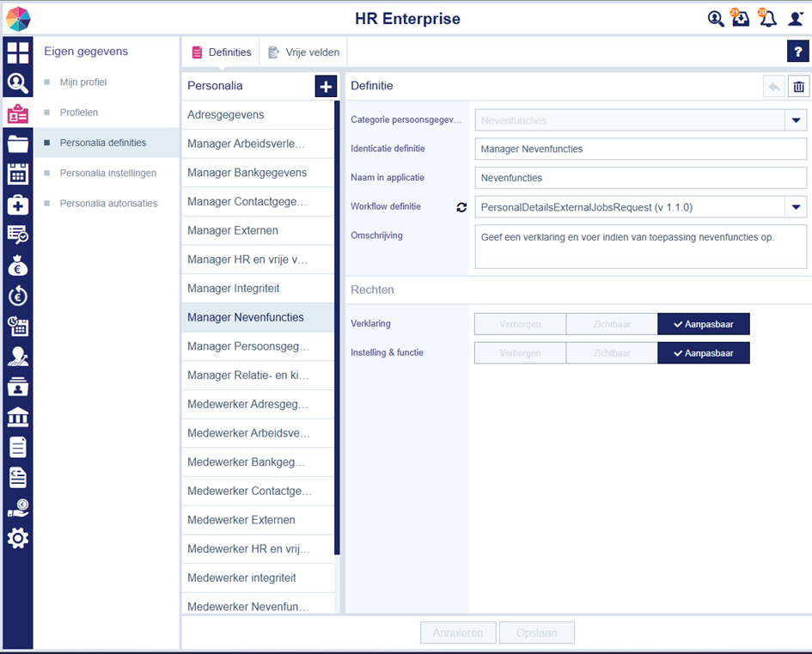Click the Personalia list vertical scrollbar
812x654 pixels.
click(337, 327)
